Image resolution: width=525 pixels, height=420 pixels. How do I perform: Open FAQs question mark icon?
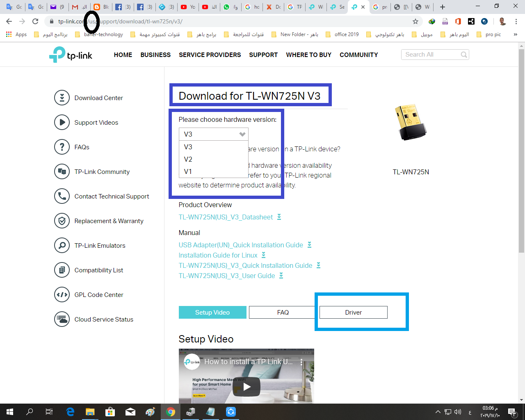point(62,147)
